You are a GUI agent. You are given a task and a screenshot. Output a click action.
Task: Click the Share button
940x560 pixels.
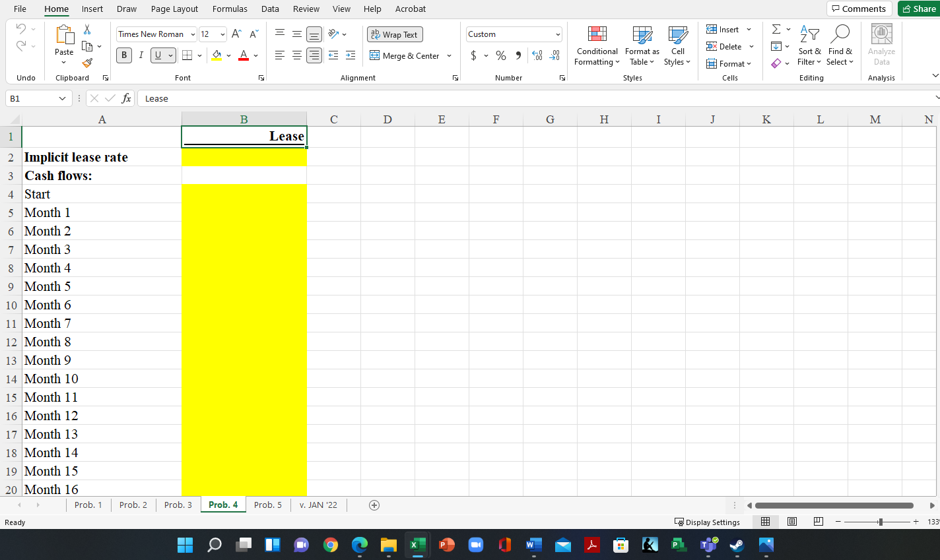pyautogui.click(x=919, y=9)
